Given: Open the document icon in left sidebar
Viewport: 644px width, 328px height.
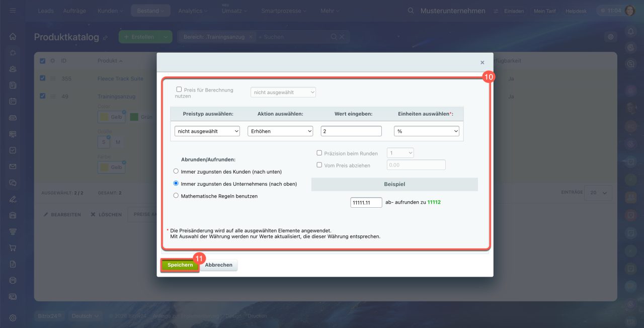Looking at the screenshot, I should [13, 264].
